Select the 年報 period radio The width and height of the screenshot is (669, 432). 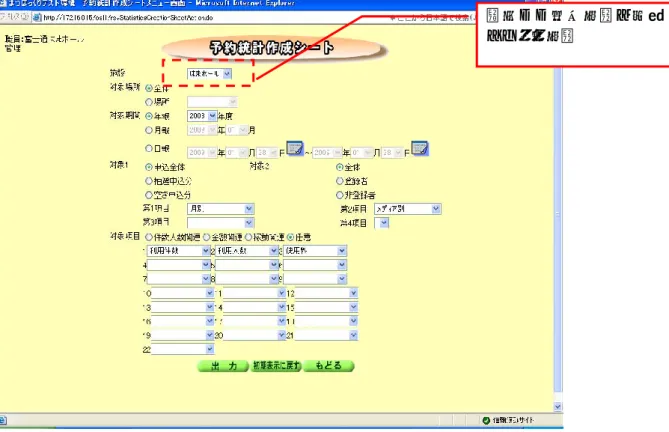click(x=149, y=116)
